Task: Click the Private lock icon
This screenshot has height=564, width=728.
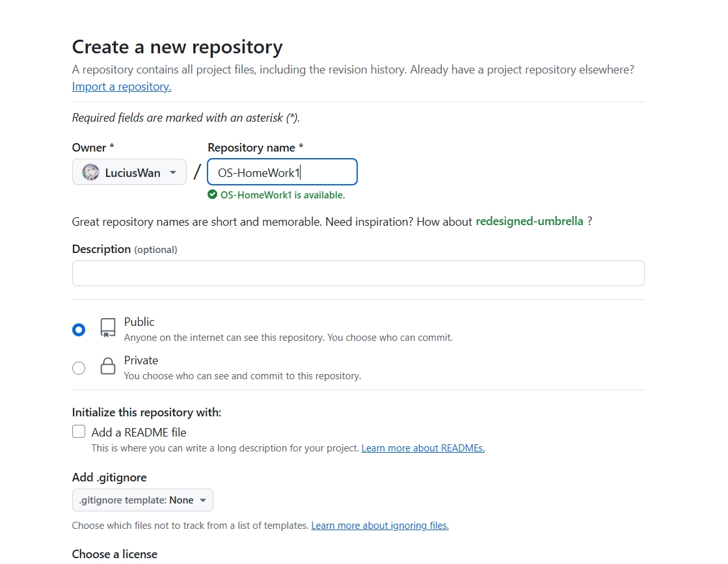Action: tap(108, 366)
